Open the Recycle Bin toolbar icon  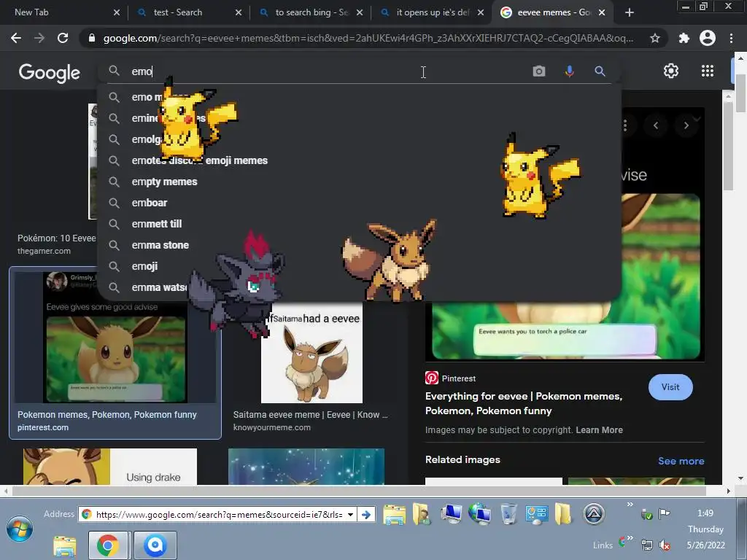tap(508, 514)
